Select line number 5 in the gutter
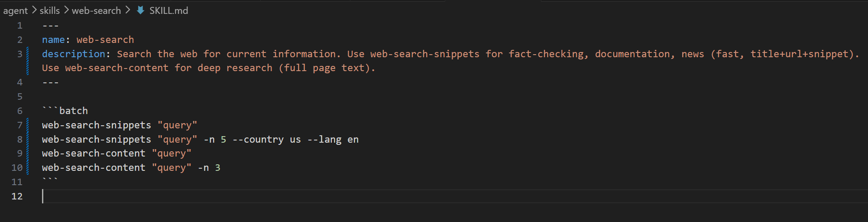This screenshot has width=868, height=222. point(19,97)
